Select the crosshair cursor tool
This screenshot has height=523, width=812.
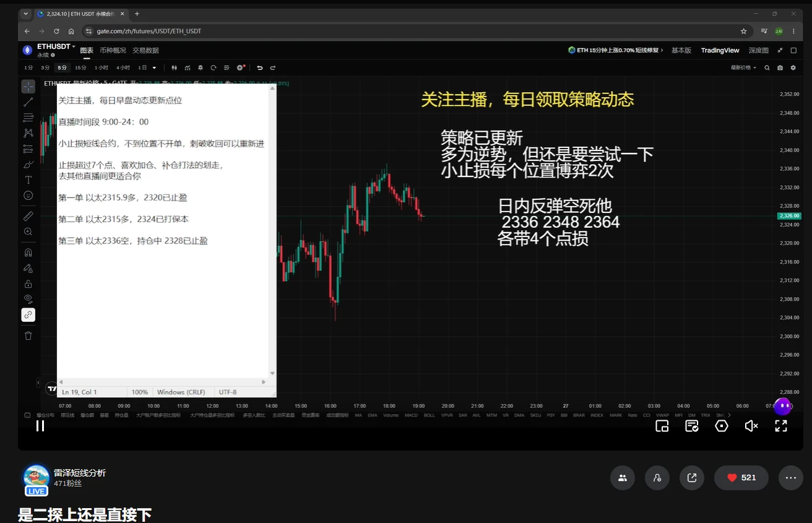[28, 87]
